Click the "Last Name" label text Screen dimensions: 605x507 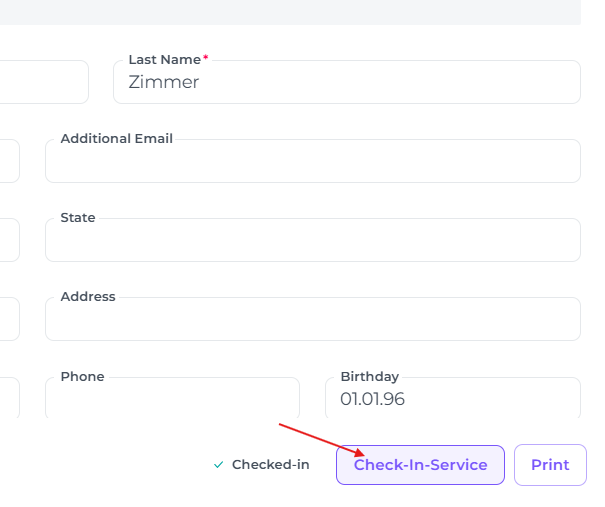coord(164,60)
